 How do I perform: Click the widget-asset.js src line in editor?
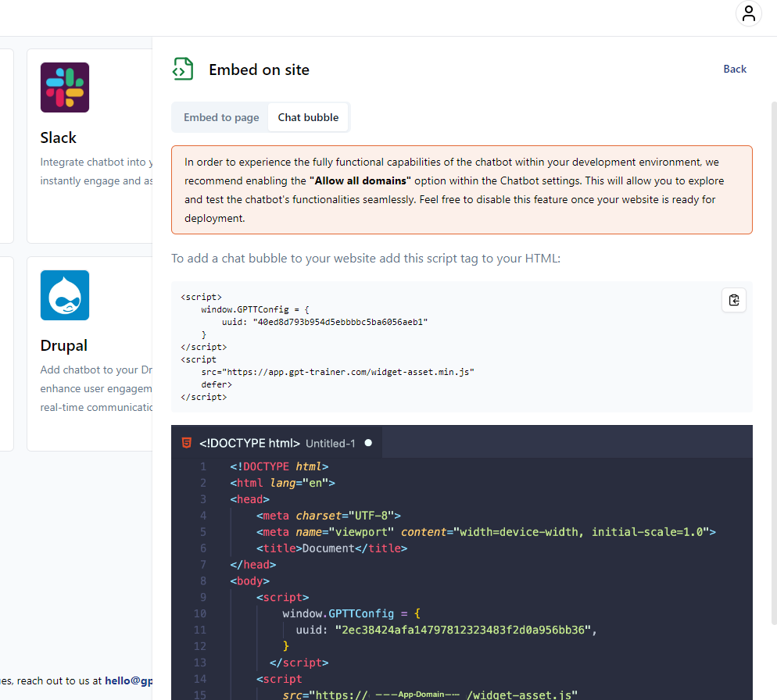[430, 695]
